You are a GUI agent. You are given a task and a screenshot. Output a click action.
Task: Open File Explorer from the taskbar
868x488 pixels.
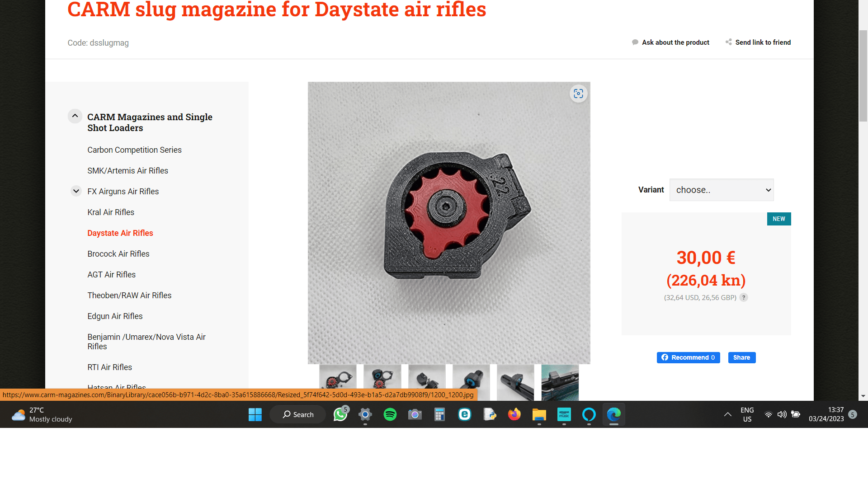coord(539,414)
